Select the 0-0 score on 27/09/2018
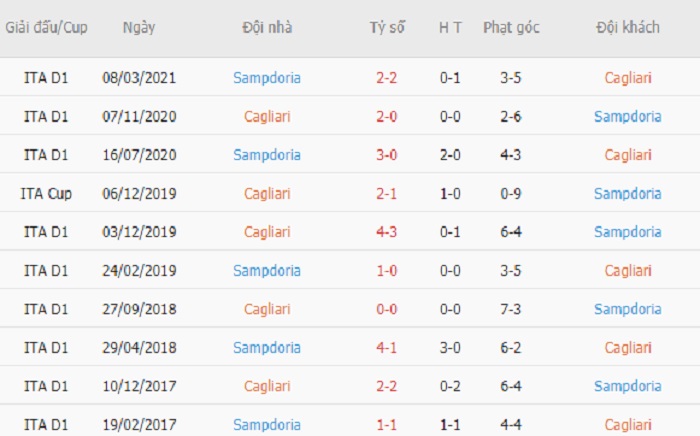 pyautogui.click(x=386, y=309)
